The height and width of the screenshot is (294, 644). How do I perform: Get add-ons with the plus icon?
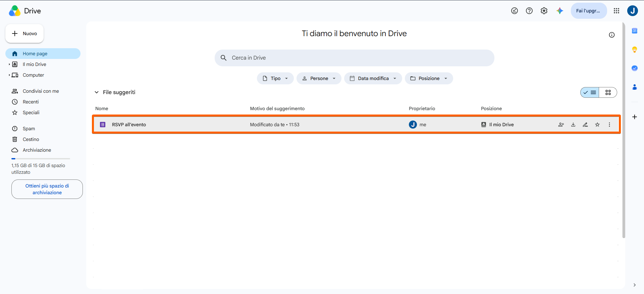tap(635, 117)
